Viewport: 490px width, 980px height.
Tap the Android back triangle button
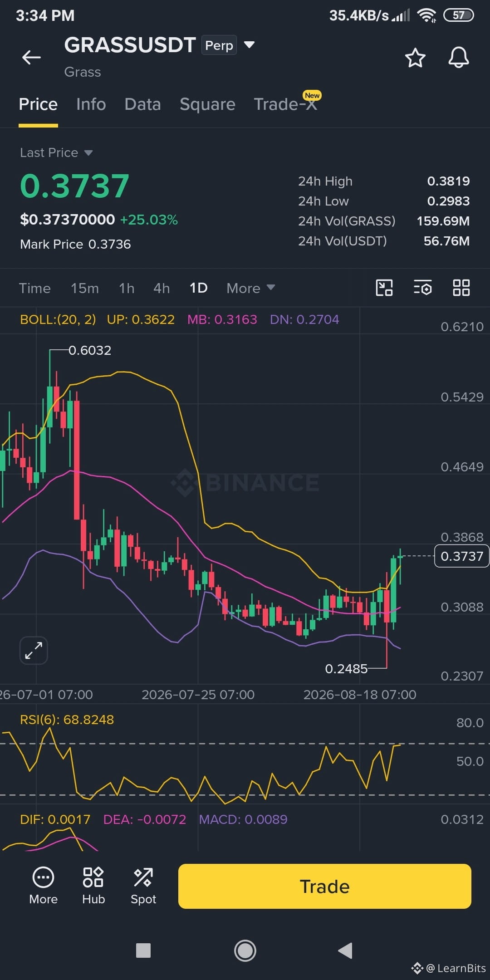pyautogui.click(x=345, y=950)
